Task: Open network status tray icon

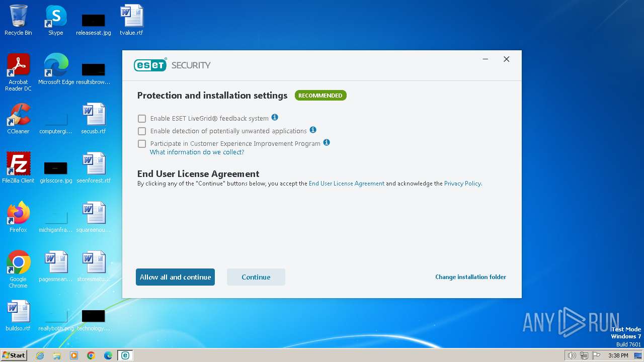Action: coord(584,355)
